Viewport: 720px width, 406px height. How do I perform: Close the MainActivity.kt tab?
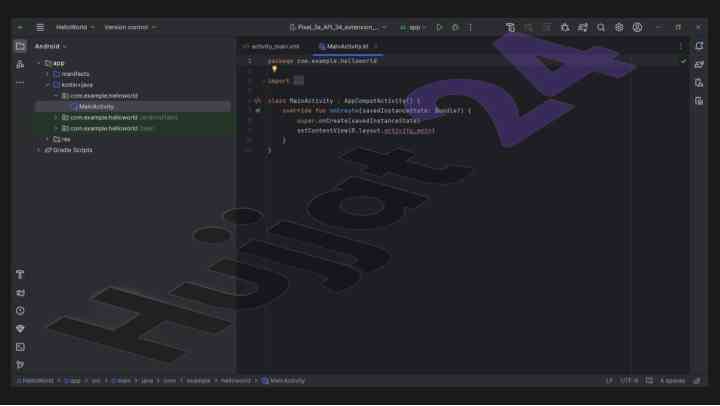pos(376,46)
